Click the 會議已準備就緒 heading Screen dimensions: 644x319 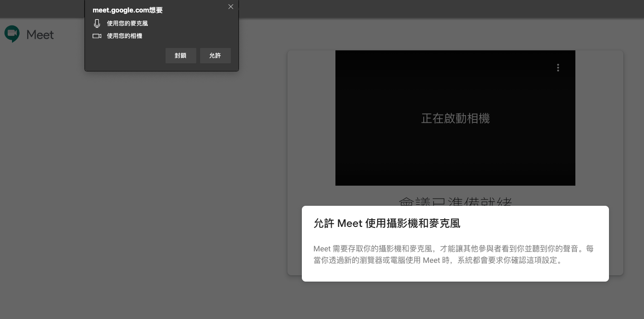coord(455,201)
